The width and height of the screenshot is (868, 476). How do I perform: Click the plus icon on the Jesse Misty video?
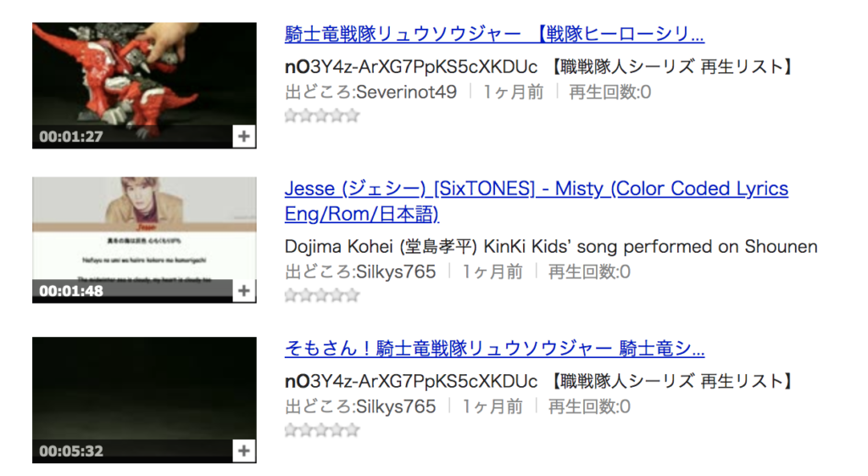(x=243, y=291)
